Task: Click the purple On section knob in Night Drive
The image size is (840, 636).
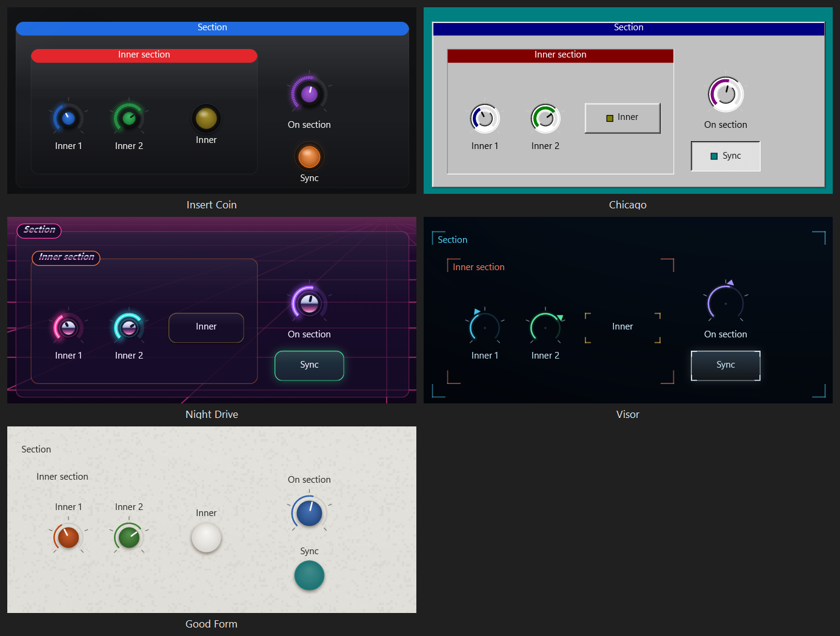Action: (309, 303)
